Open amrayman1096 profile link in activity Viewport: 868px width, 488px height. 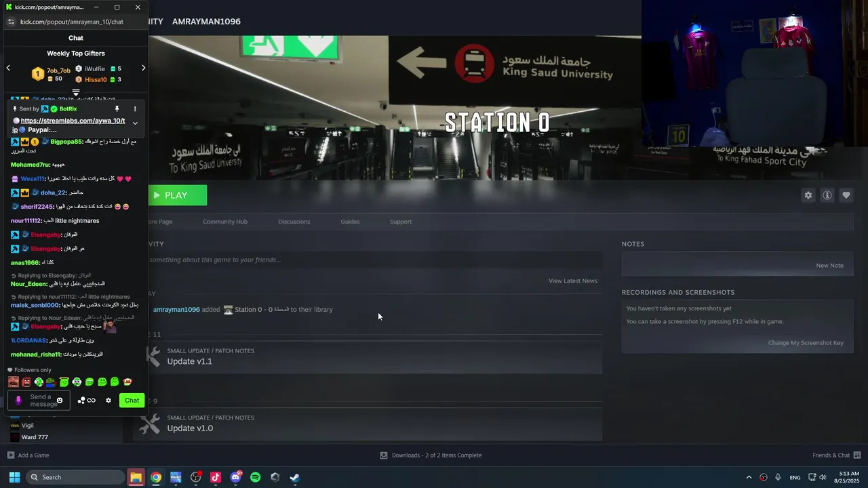tap(176, 310)
